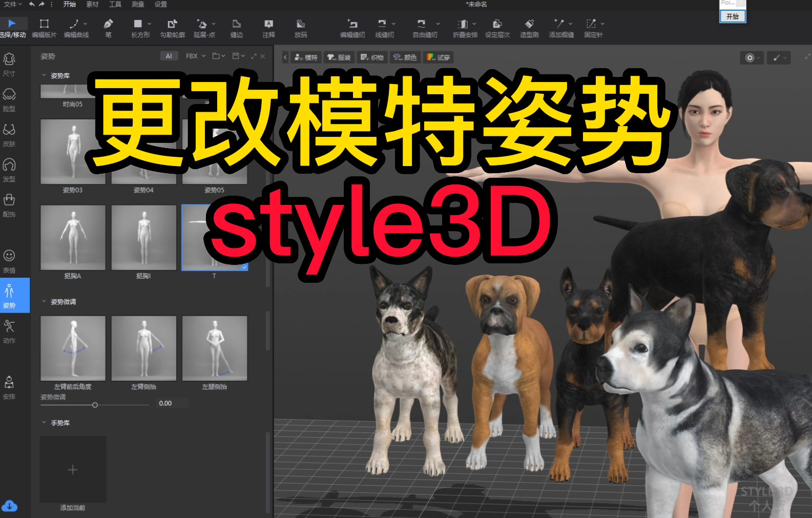812x518 pixels.
Task: Collapse the 姿势库 section
Action: (44, 75)
